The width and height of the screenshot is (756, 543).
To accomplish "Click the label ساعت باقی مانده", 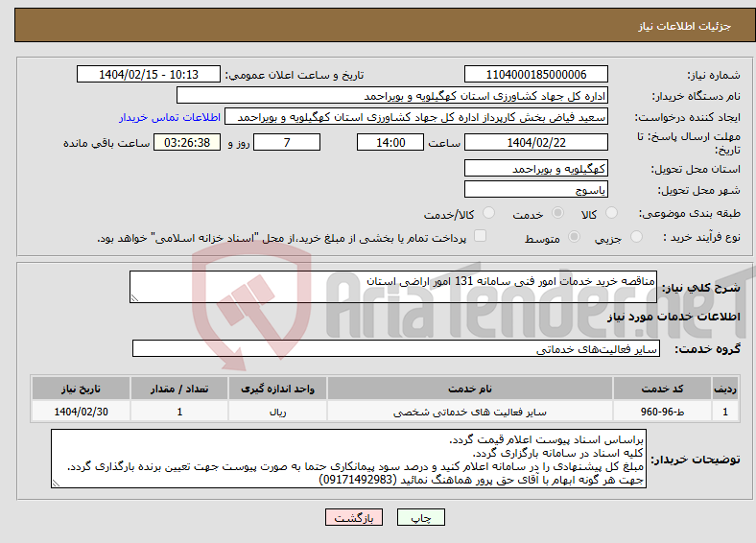I will tap(106, 143).
